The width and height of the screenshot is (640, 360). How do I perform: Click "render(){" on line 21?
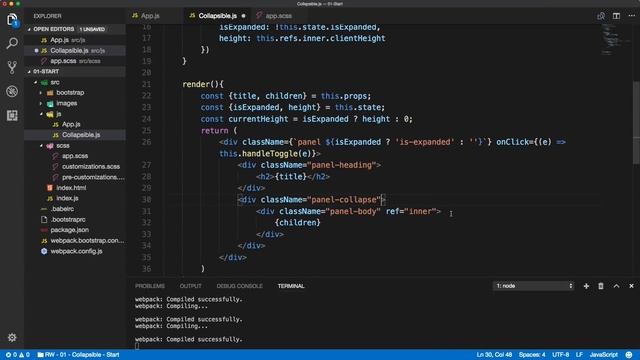(203, 84)
